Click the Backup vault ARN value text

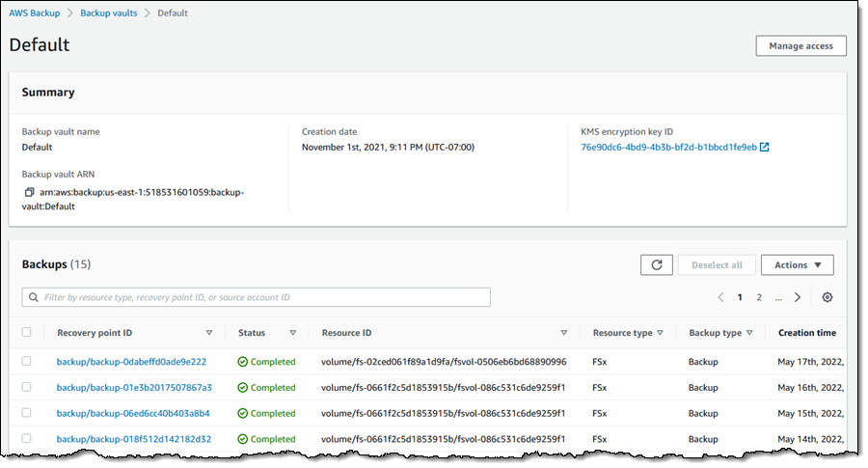point(133,200)
